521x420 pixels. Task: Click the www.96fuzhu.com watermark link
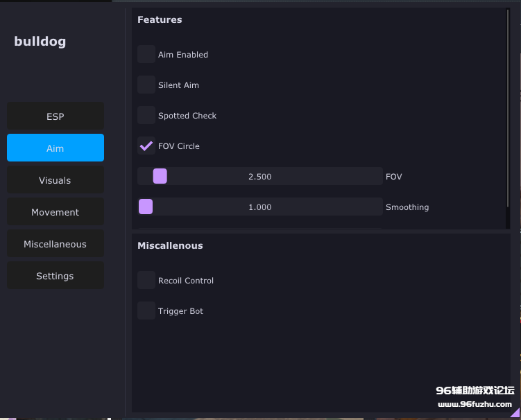[x=475, y=403]
